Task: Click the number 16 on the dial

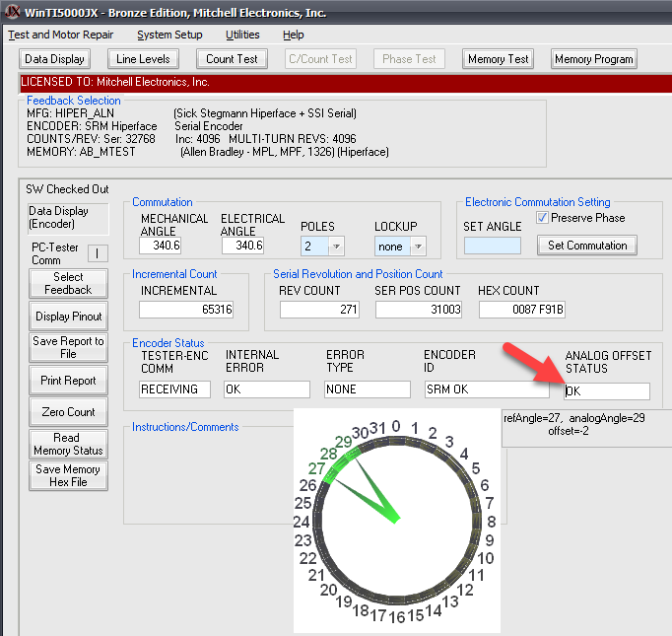Action: coord(397,616)
